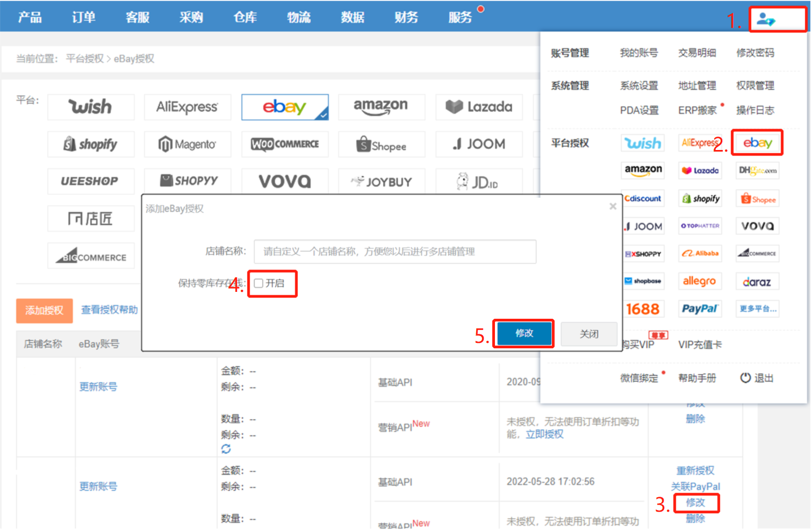Screen dimensions: 812x530
Task: Open the 采购 top menu
Action: tap(191, 17)
